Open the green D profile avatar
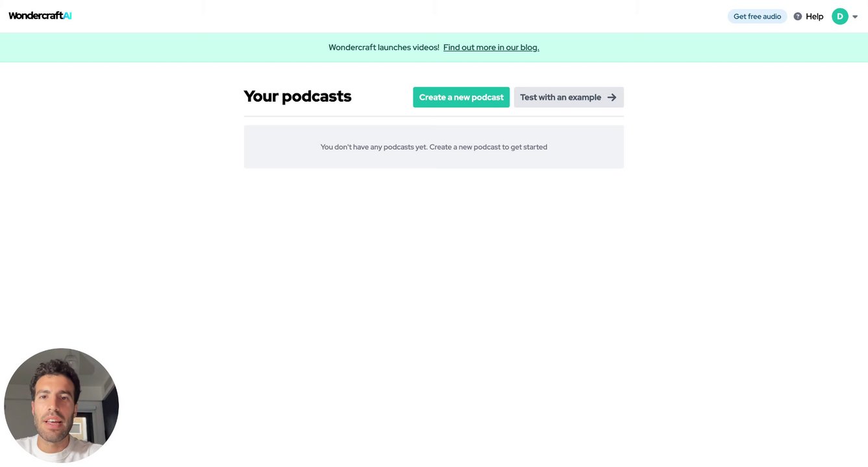Viewport: 868px width, 467px height. tap(840, 16)
